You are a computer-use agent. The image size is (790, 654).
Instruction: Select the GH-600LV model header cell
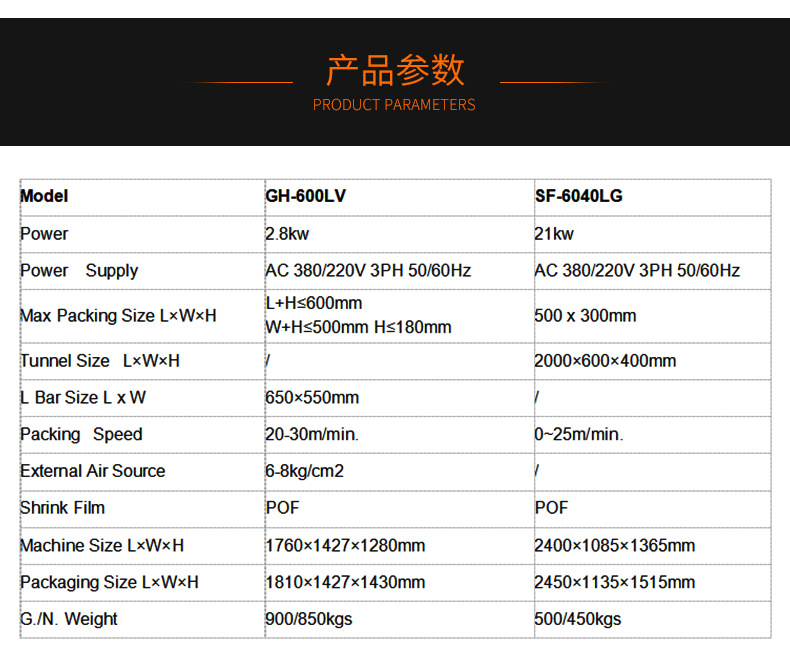pyautogui.click(x=306, y=196)
